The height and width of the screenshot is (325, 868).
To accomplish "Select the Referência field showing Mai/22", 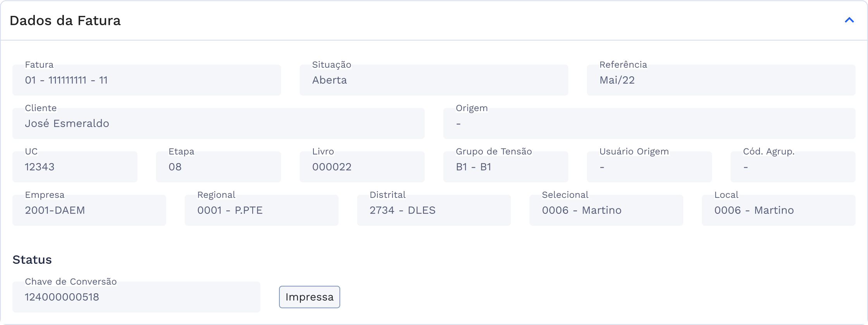I will (722, 80).
